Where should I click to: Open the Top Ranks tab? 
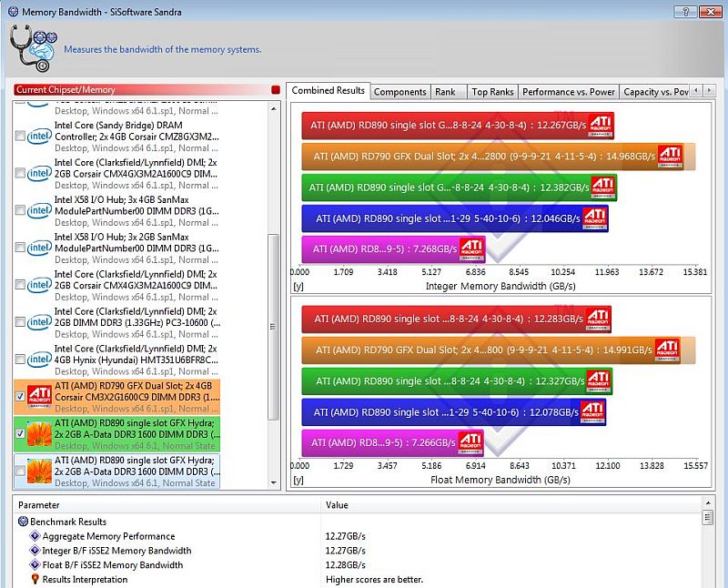(x=492, y=92)
